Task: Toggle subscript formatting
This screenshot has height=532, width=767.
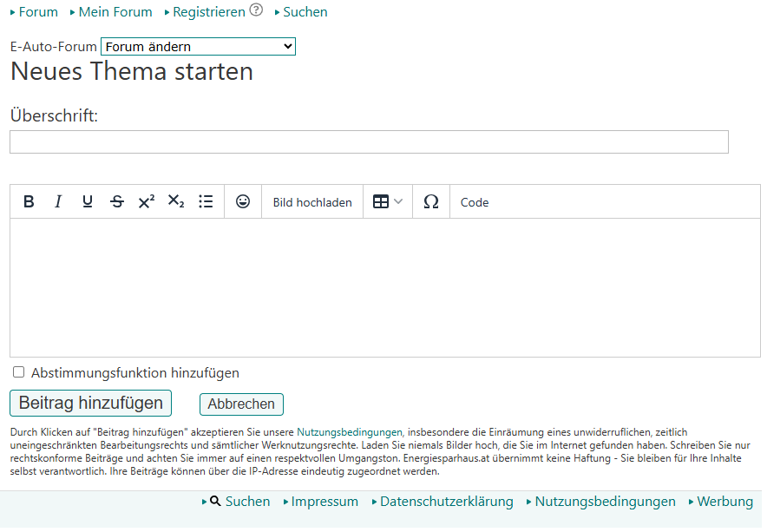Action: pyautogui.click(x=176, y=201)
